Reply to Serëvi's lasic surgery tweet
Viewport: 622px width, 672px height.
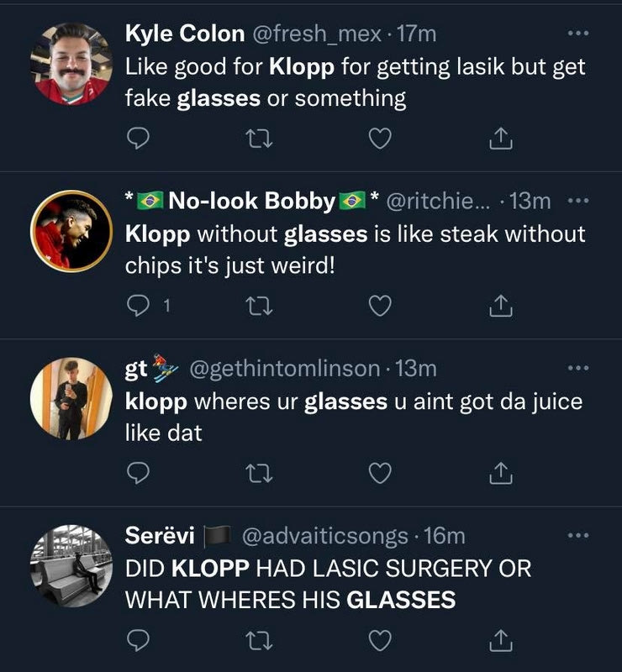coord(137,641)
